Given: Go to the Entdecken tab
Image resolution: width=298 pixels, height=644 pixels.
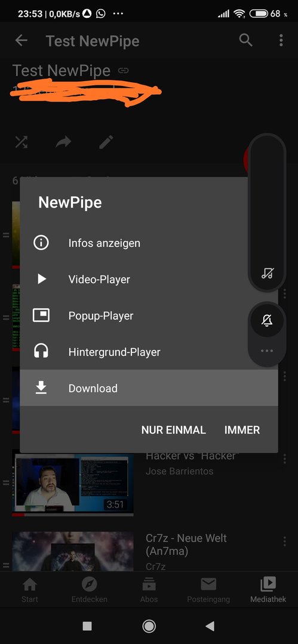Looking at the screenshot, I should pos(90,590).
